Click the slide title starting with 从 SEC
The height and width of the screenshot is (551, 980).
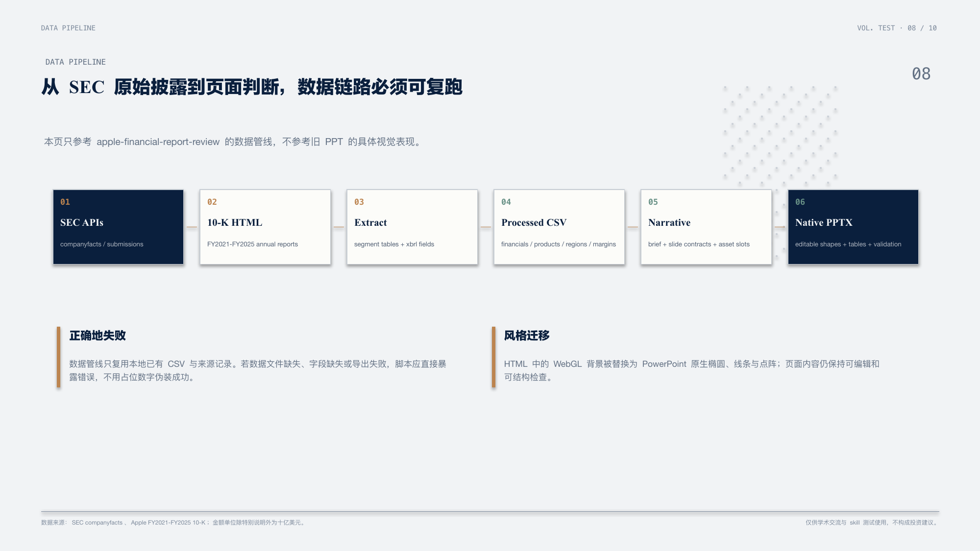tap(252, 87)
